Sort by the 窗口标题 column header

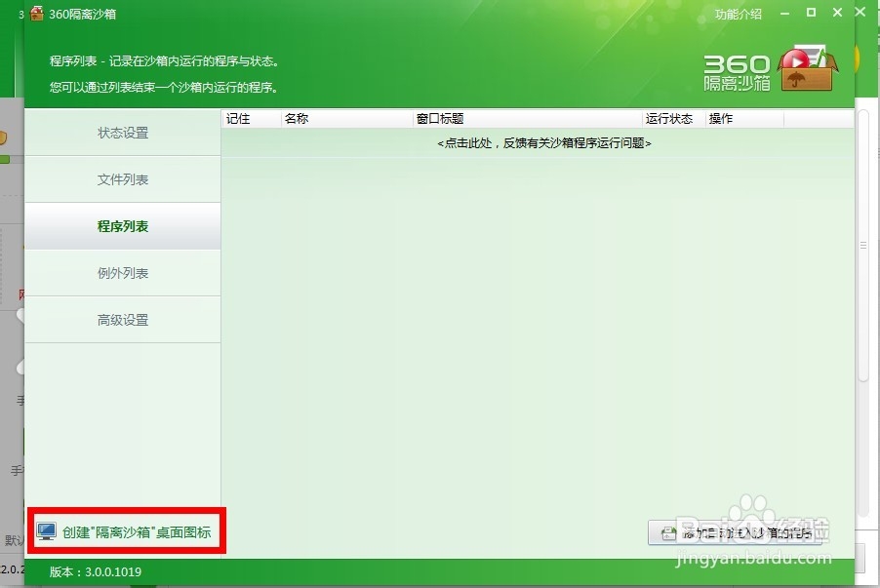[528, 118]
